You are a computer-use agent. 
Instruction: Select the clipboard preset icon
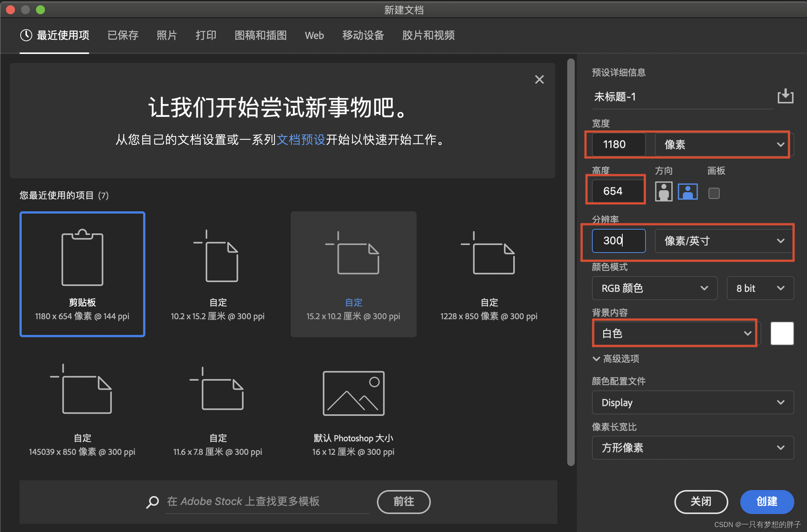pos(82,259)
